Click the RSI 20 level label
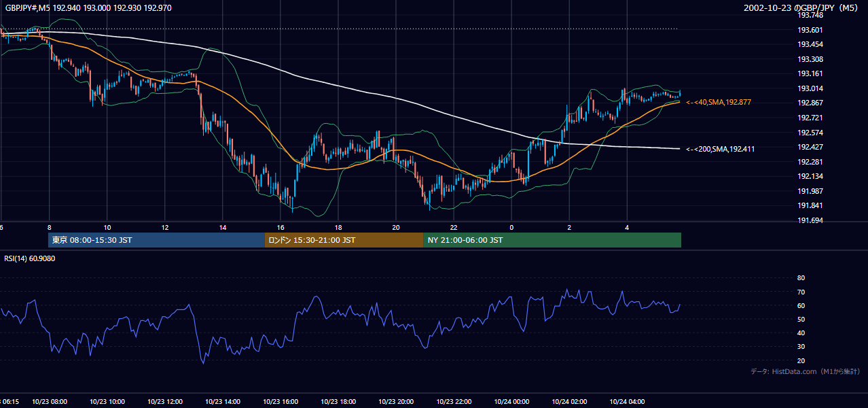The height and width of the screenshot is (408, 868). [x=801, y=360]
